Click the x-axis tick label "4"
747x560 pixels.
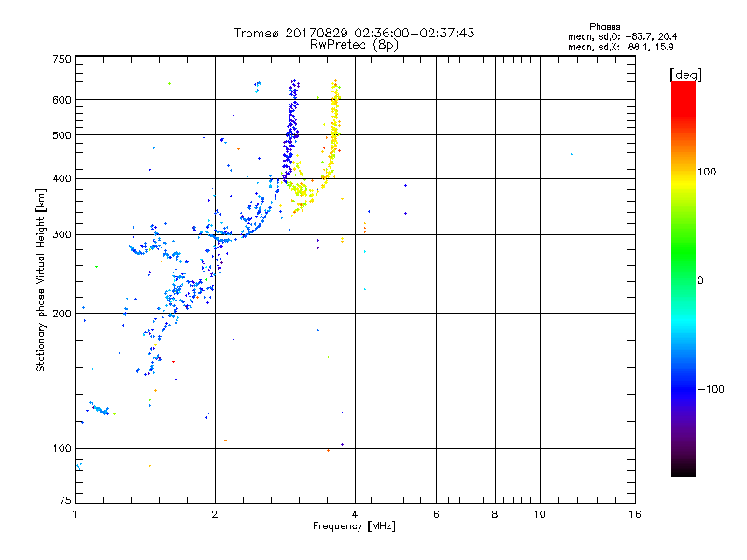tap(355, 514)
